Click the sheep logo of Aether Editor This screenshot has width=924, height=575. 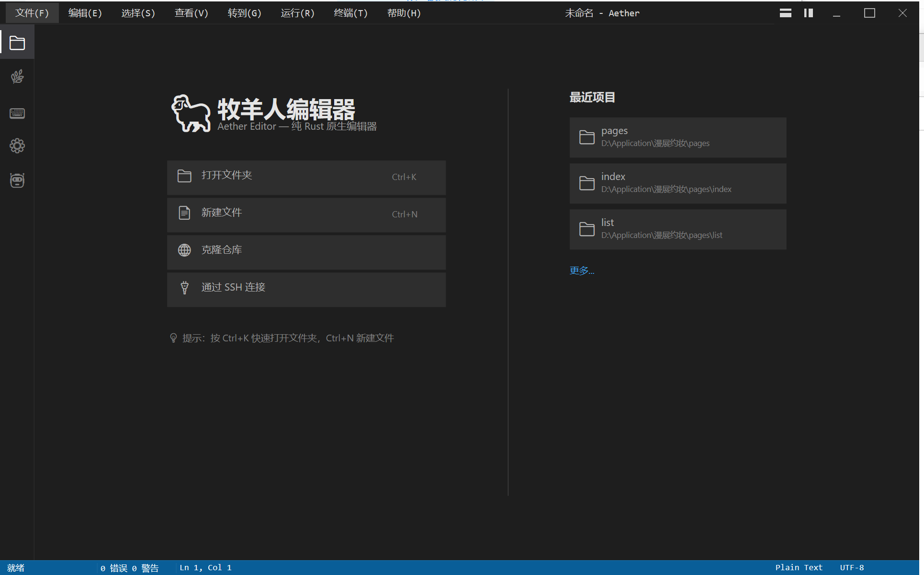(191, 113)
